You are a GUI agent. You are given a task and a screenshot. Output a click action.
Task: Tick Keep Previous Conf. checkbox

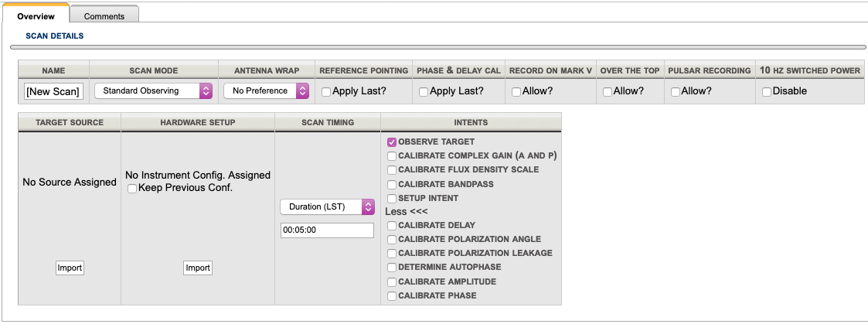tap(132, 188)
